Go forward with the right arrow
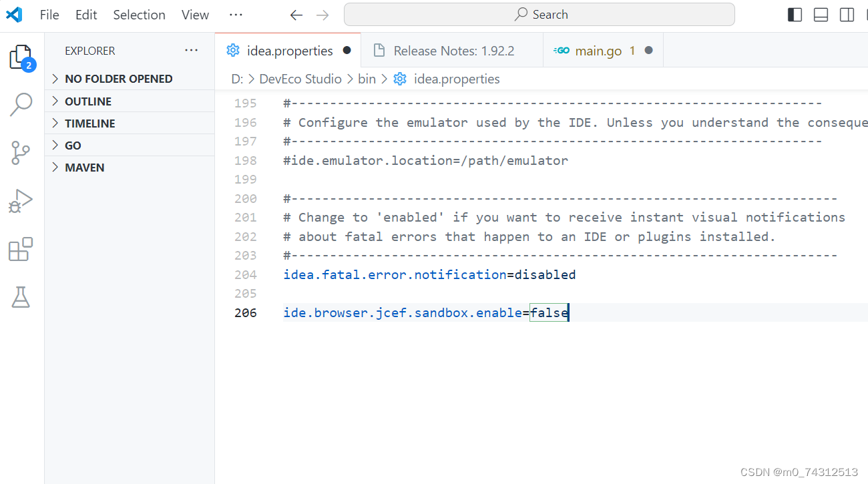This screenshot has height=484, width=868. (x=323, y=15)
